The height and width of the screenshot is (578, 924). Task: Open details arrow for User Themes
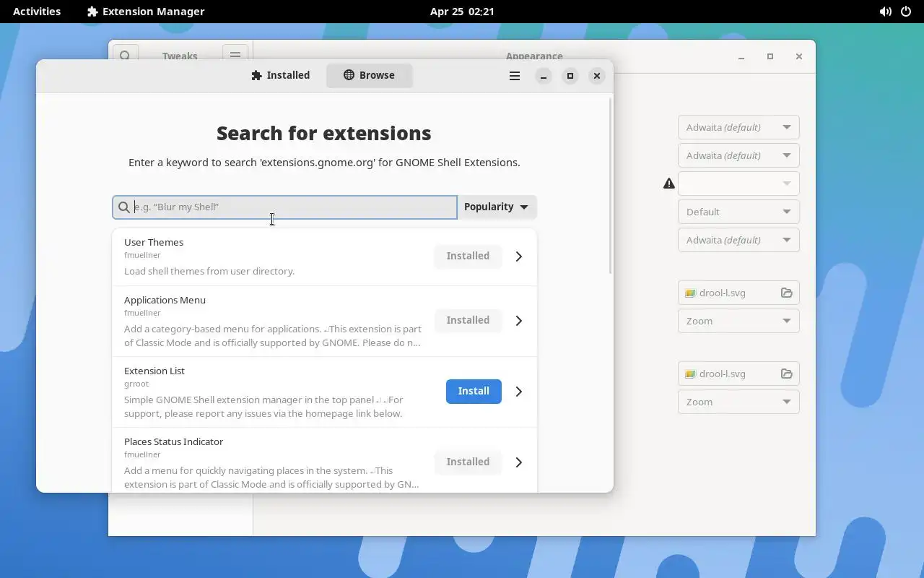click(518, 256)
